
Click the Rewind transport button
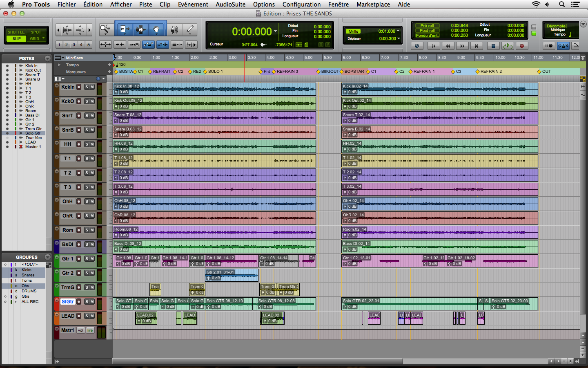coord(448,46)
